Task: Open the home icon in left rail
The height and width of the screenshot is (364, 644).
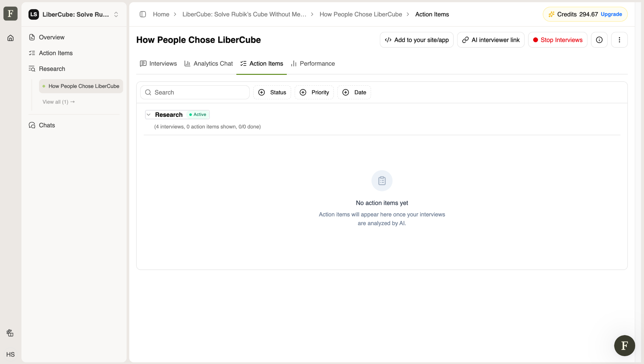Action: tap(10, 38)
